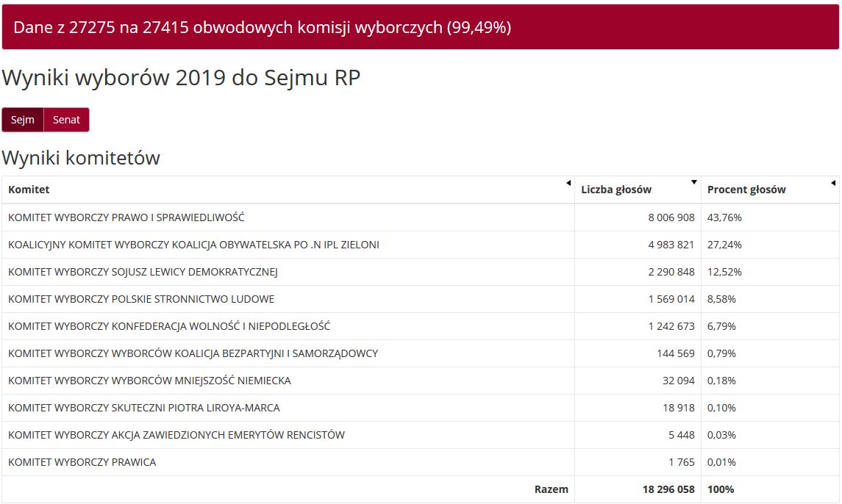Click the Razem total votes cell
Screen dimensions: 842x504
pyautogui.click(x=668, y=489)
